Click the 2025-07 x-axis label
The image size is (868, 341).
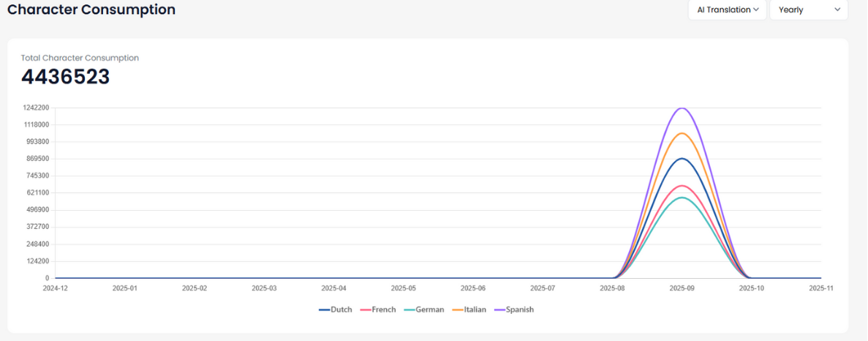pyautogui.click(x=543, y=288)
